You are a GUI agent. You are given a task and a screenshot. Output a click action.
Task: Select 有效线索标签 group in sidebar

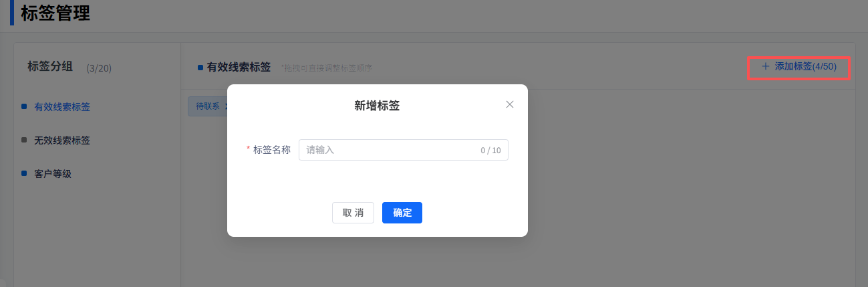point(62,107)
